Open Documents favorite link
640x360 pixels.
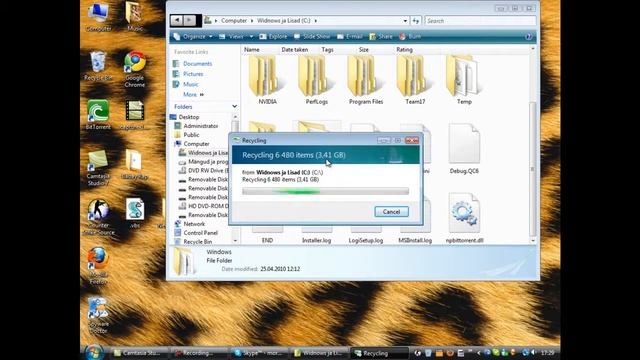coord(198,64)
